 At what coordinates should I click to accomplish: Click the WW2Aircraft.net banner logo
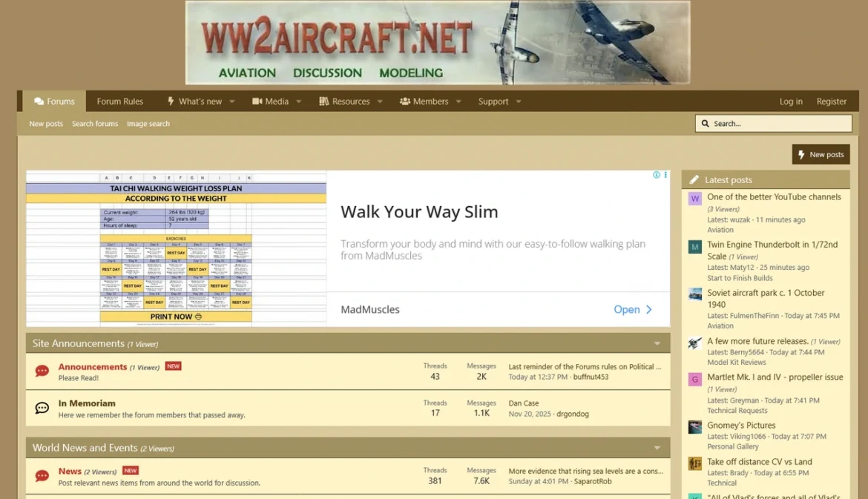pos(437,42)
